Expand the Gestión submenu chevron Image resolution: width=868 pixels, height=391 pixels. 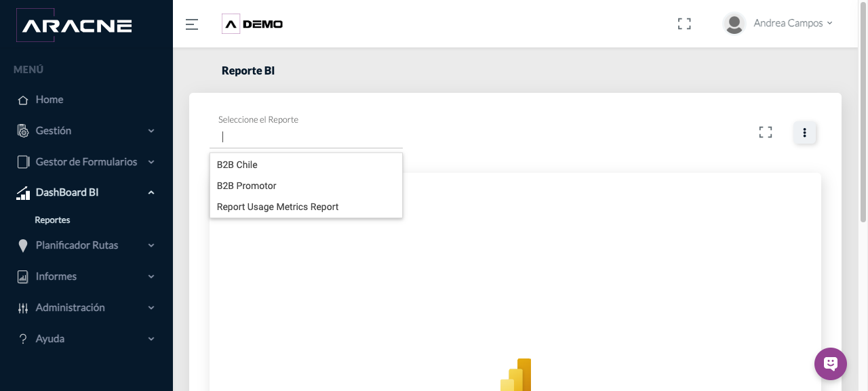[151, 131]
